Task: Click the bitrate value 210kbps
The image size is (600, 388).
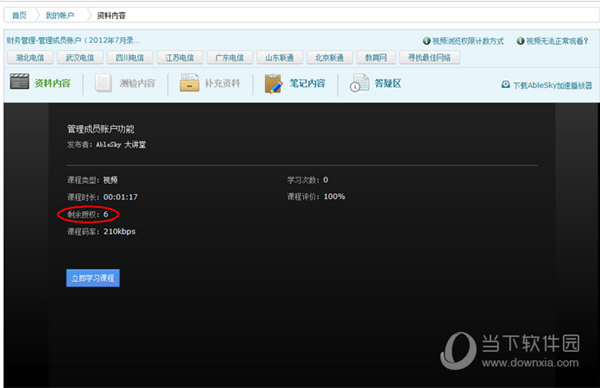Action: [x=119, y=231]
